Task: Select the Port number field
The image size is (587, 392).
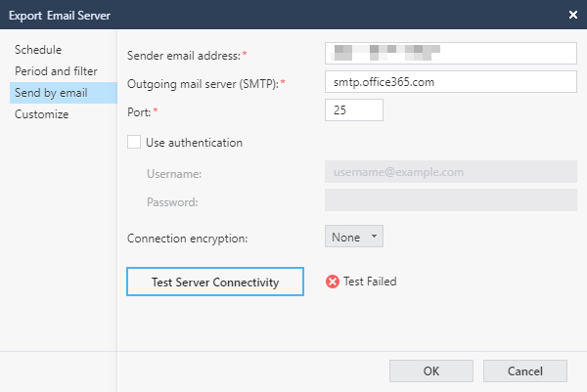Action: point(353,110)
